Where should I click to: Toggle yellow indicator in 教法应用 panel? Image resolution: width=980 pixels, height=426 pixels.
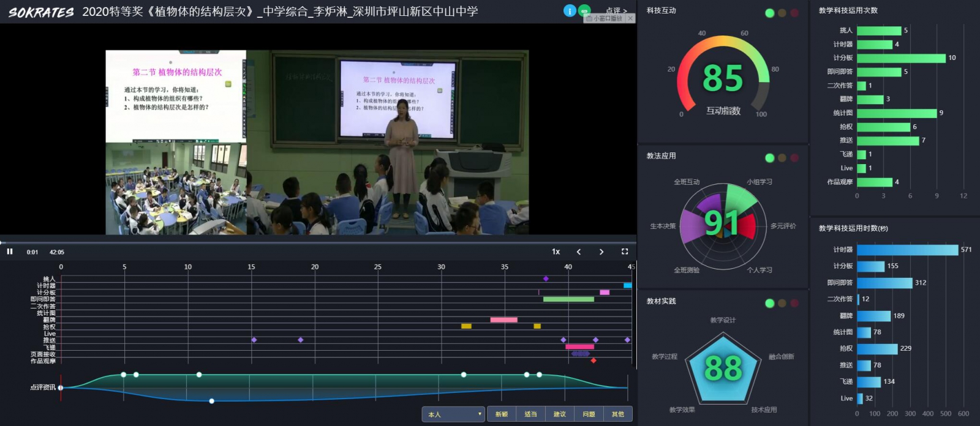pyautogui.click(x=782, y=158)
